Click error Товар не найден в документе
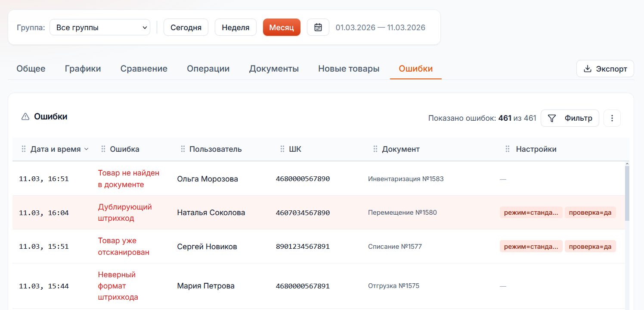Image resolution: width=644 pixels, height=310 pixels. point(129,178)
